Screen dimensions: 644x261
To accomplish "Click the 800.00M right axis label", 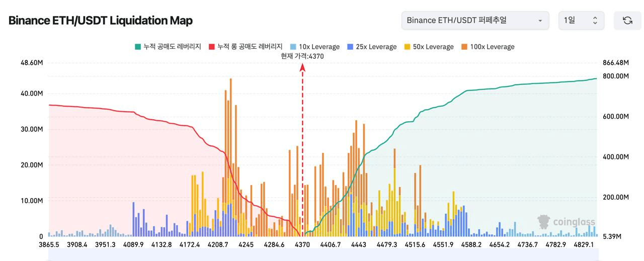I will pyautogui.click(x=616, y=76).
